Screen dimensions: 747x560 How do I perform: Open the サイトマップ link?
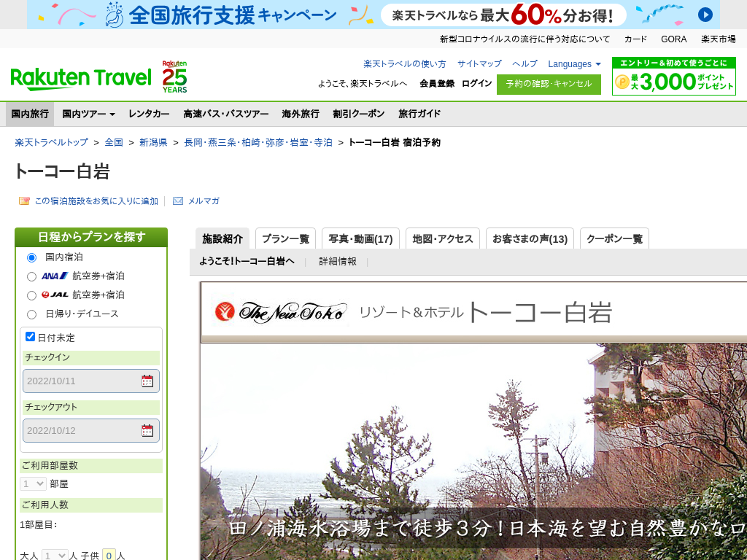click(x=479, y=64)
